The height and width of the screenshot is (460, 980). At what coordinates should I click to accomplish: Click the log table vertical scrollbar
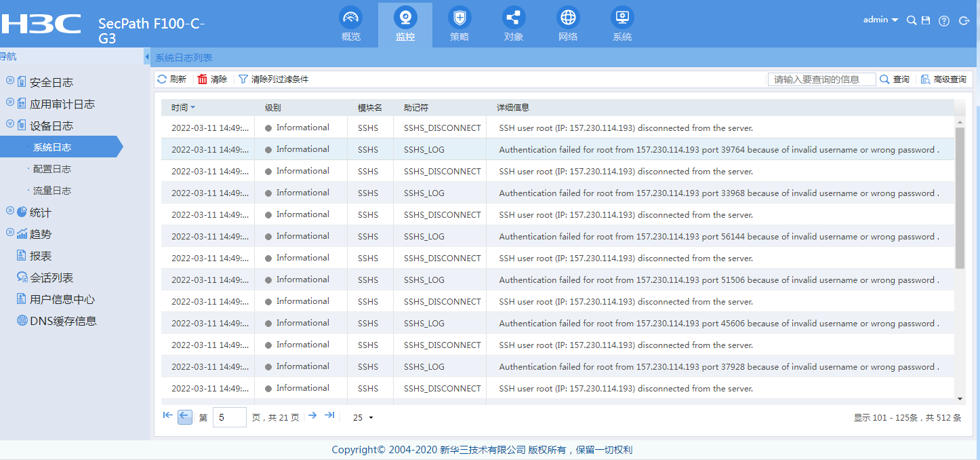coord(959,197)
